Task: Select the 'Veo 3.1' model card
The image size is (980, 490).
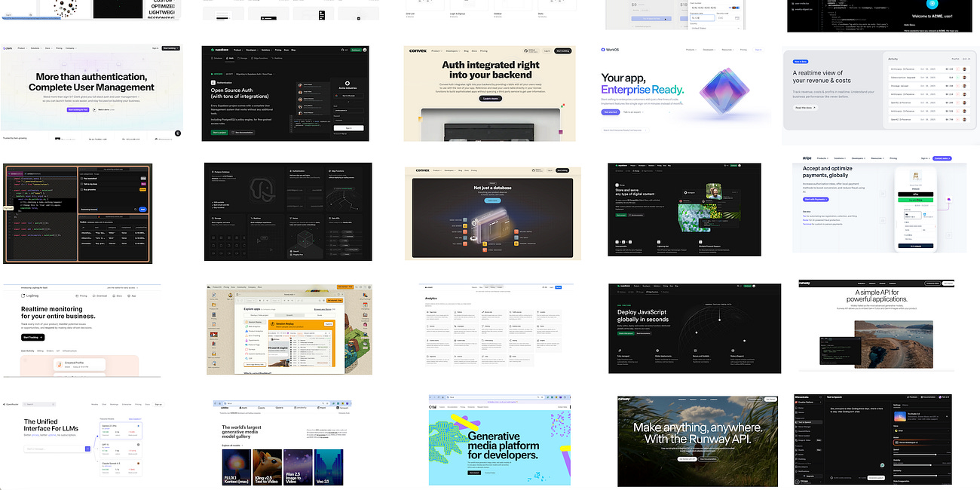Action: click(x=329, y=467)
